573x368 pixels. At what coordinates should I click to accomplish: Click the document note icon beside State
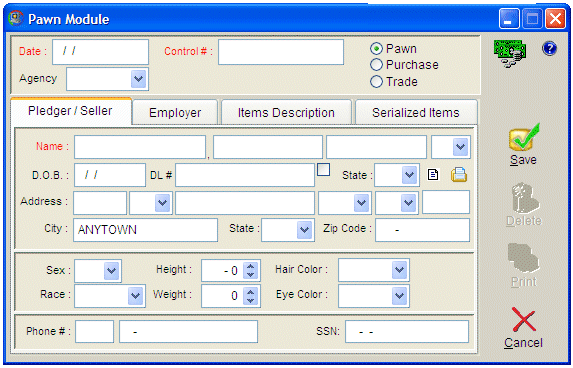433,175
